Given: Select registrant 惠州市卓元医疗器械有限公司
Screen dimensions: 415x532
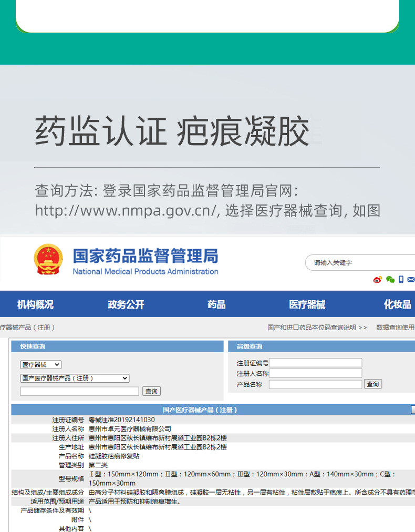Looking at the screenshot, I should coord(130,429).
